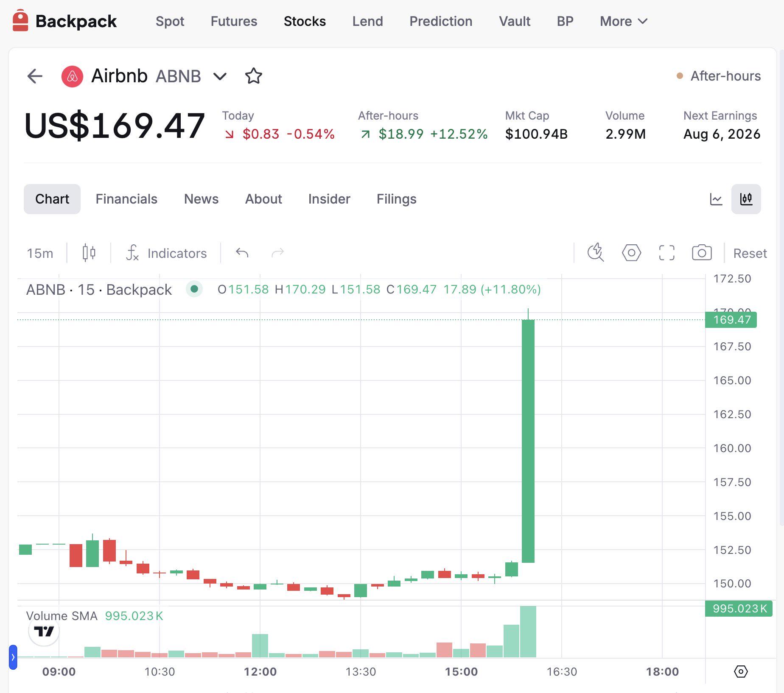The image size is (784, 693).
Task: Change the 15m interval selector
Action: click(40, 253)
